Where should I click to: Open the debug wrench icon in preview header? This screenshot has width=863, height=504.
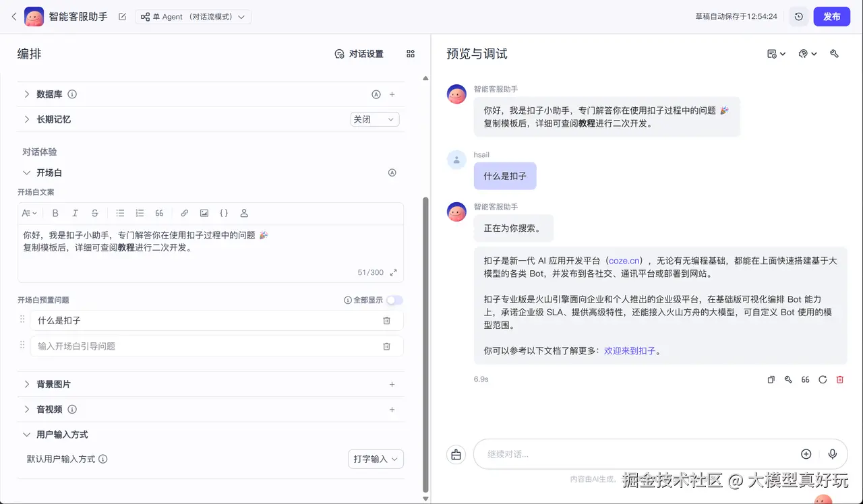click(835, 54)
